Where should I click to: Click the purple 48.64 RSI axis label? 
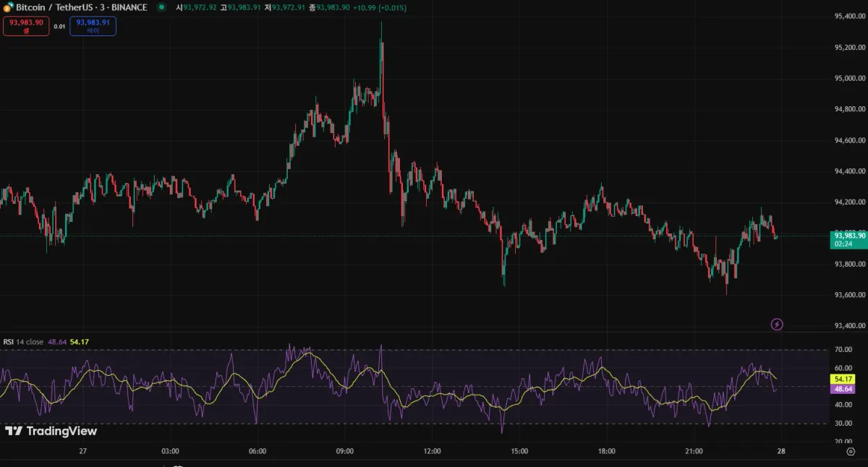pos(844,388)
